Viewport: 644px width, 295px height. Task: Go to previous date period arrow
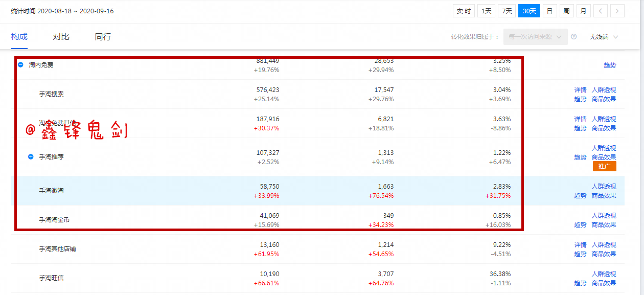(x=601, y=11)
